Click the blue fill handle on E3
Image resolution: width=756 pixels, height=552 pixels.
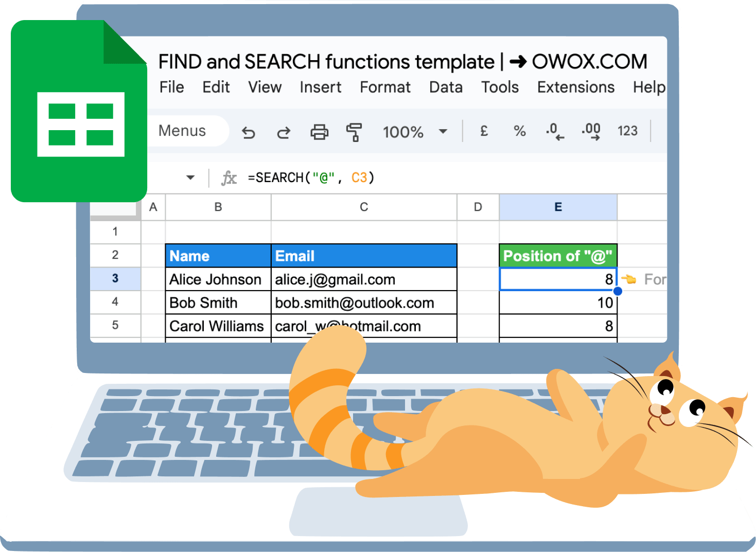(618, 291)
